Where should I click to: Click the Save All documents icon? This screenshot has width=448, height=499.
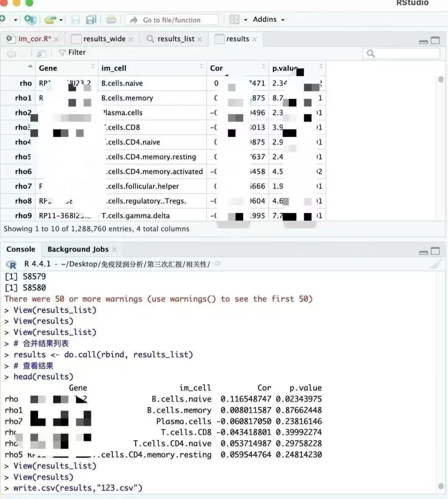(91, 20)
